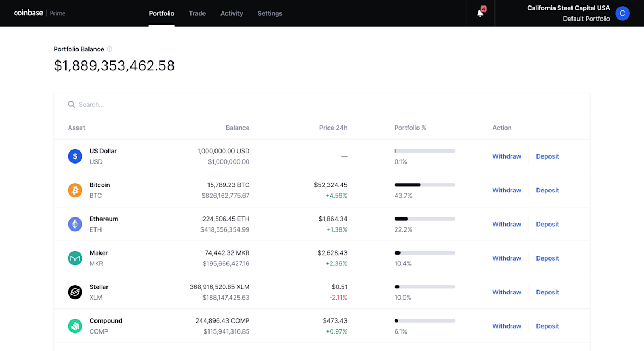644x351 pixels.
Task: Withdraw Ethereum
Action: tap(506, 225)
